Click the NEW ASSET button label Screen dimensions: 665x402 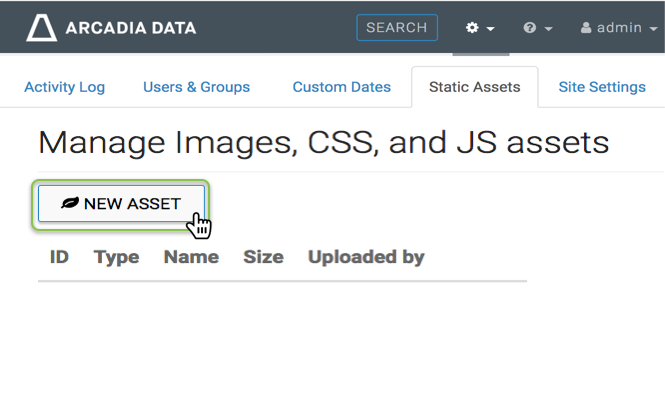click(x=132, y=204)
